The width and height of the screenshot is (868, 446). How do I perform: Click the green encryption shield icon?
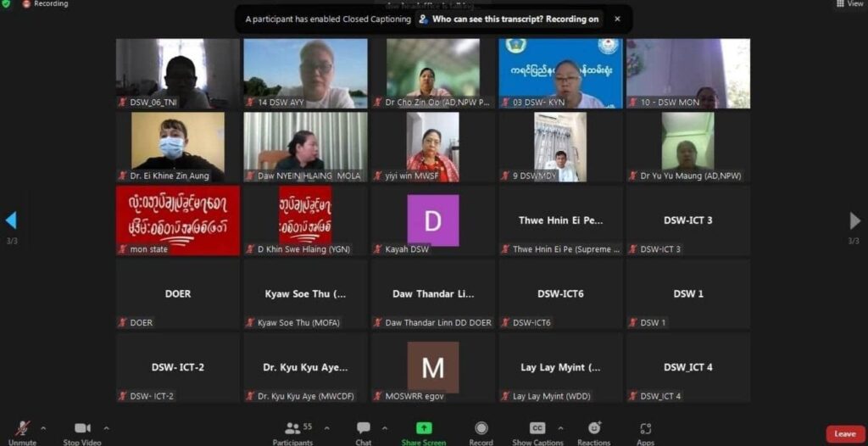tap(6, 4)
